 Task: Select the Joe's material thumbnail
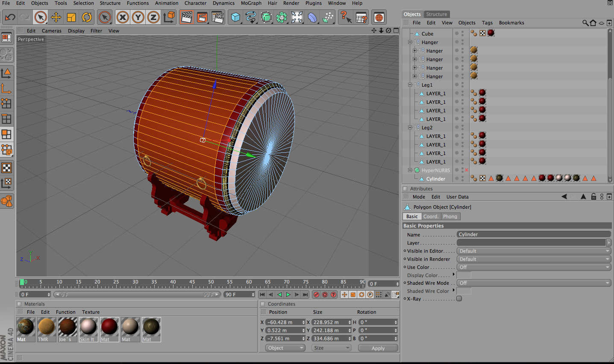[68, 327]
